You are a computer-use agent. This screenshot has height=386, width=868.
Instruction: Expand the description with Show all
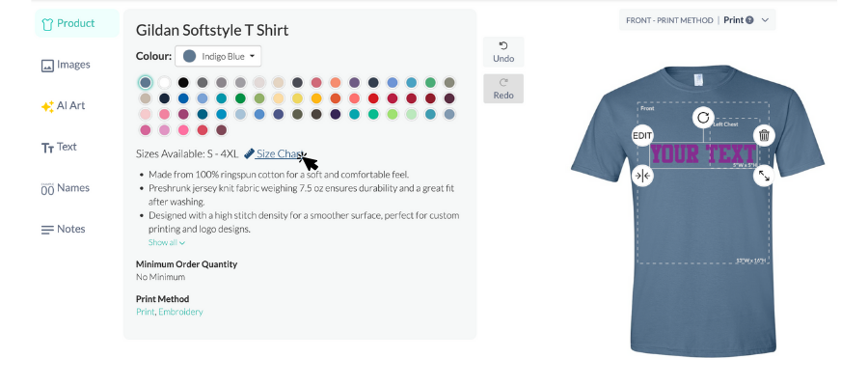click(x=167, y=242)
